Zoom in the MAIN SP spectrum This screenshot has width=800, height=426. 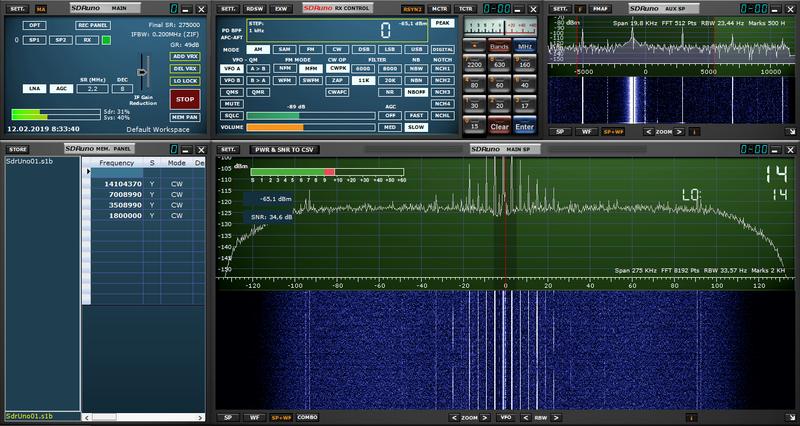tap(485, 417)
